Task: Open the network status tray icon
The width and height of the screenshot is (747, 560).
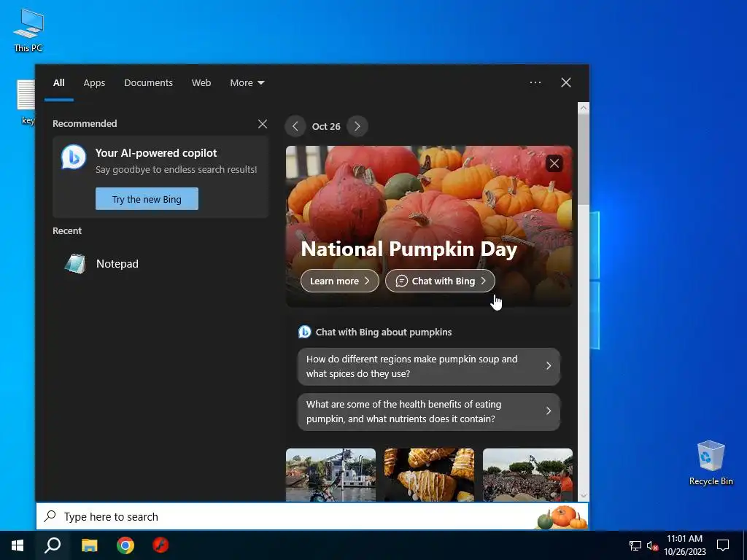Action: [635, 545]
